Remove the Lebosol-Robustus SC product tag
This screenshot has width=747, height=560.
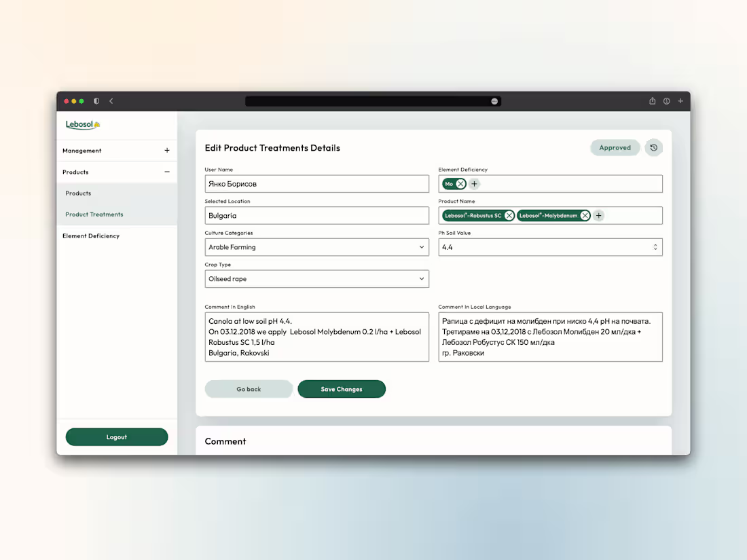tap(510, 215)
